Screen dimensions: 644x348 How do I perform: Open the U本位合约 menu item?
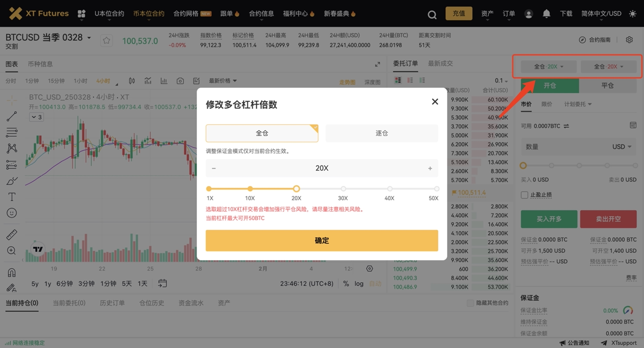pyautogui.click(x=109, y=14)
